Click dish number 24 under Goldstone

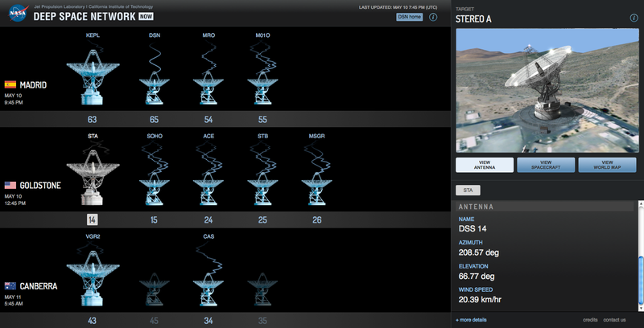[208, 220]
